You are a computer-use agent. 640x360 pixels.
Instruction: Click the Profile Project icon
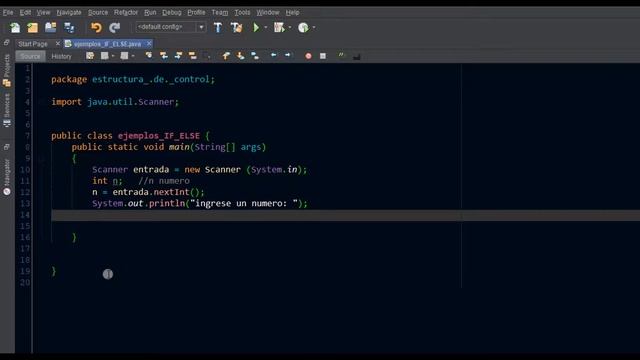[x=303, y=27]
